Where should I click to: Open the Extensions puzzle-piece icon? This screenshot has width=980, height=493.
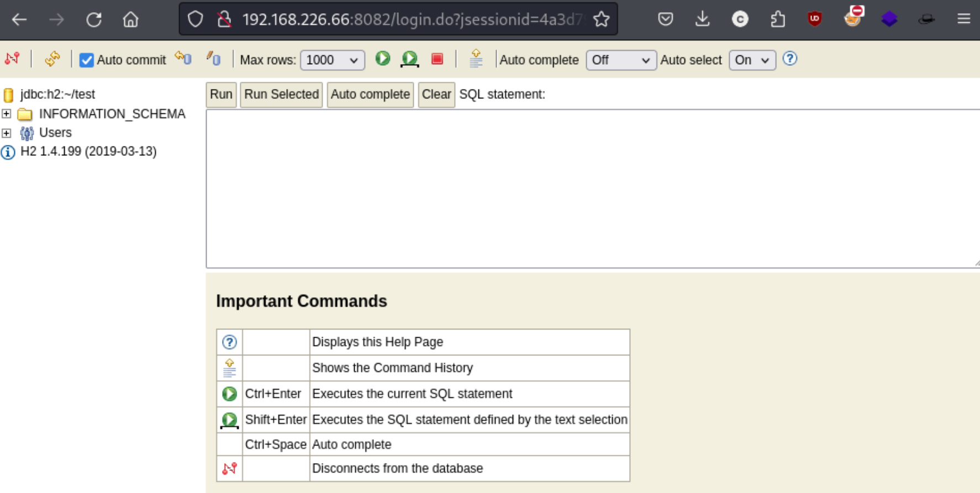coord(777,20)
